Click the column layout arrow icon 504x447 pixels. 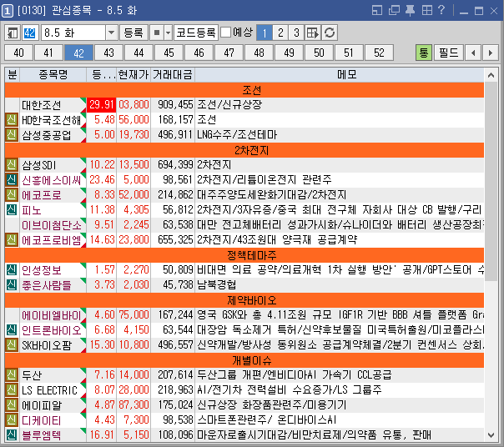pyautogui.click(x=313, y=33)
